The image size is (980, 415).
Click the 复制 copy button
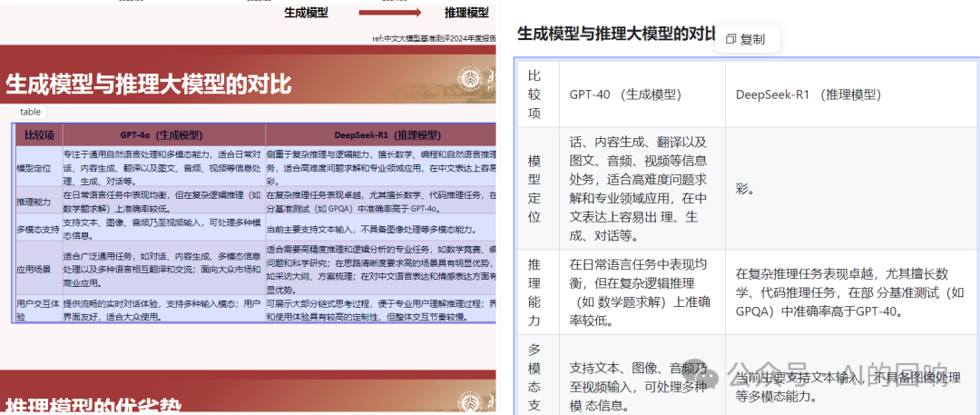click(x=748, y=39)
